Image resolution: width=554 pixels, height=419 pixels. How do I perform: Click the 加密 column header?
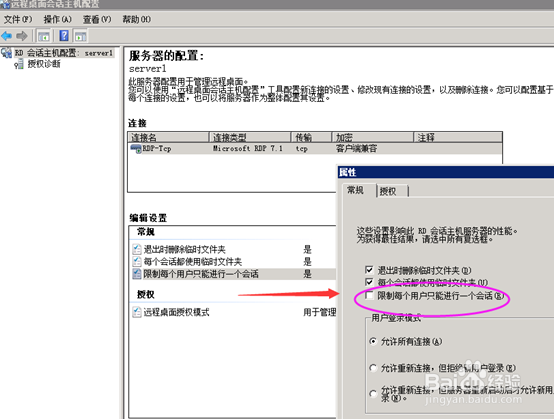(x=372, y=137)
